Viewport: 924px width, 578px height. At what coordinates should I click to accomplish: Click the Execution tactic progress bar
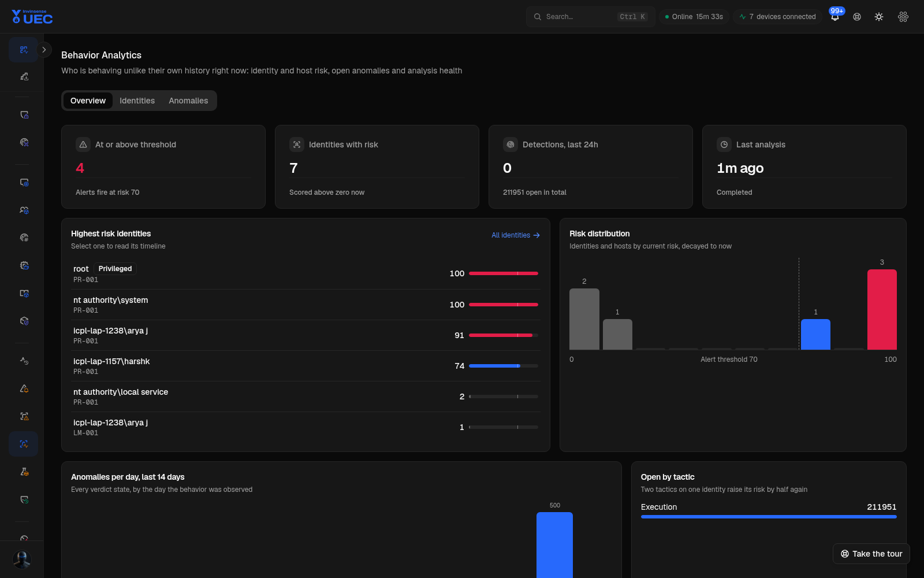click(x=769, y=517)
